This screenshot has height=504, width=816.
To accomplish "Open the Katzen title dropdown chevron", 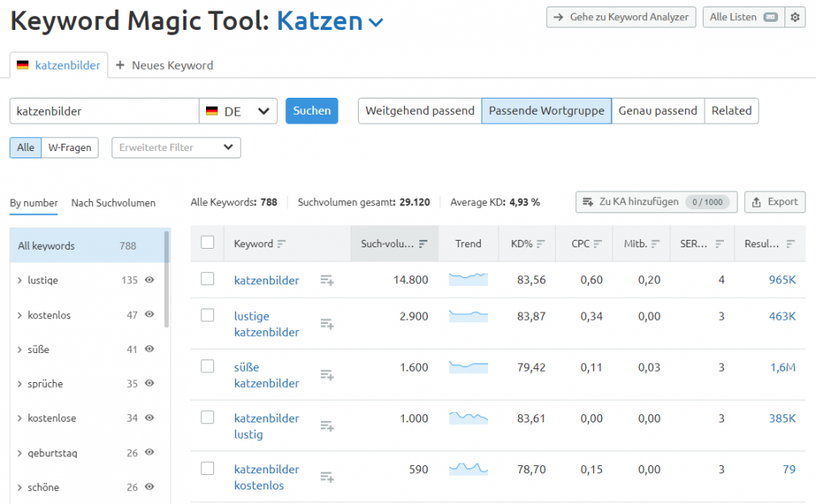I will pyautogui.click(x=376, y=23).
